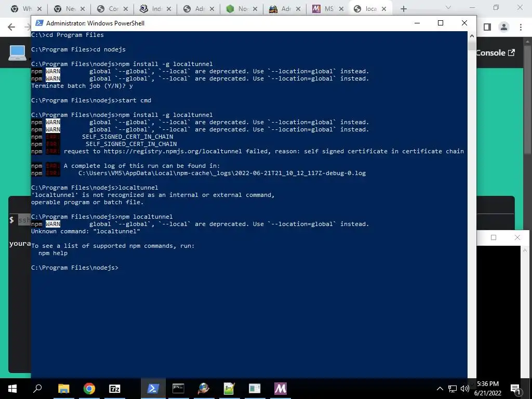
Task: Close the 'MS' Chrome tab
Action: [341, 9]
